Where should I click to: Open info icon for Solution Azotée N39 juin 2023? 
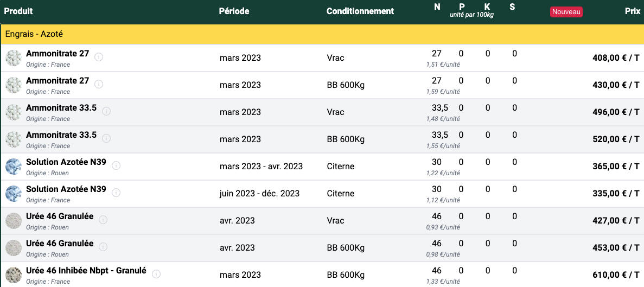[116, 192]
